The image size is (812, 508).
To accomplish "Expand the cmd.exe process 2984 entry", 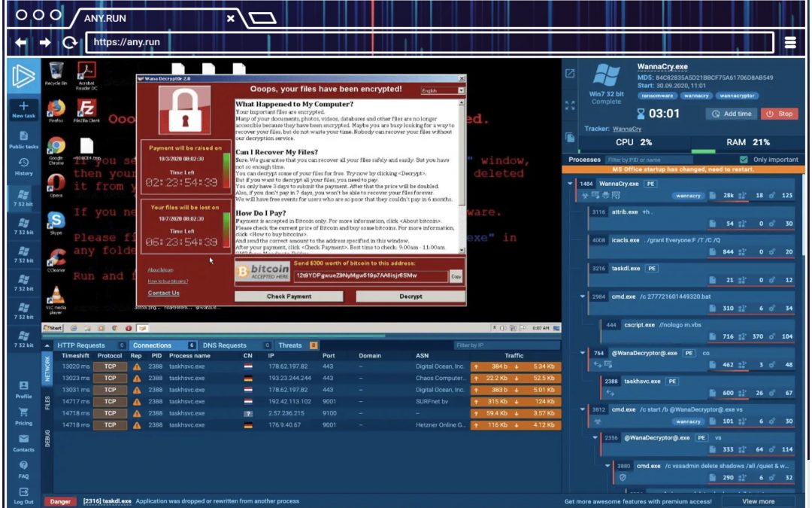I will (581, 297).
